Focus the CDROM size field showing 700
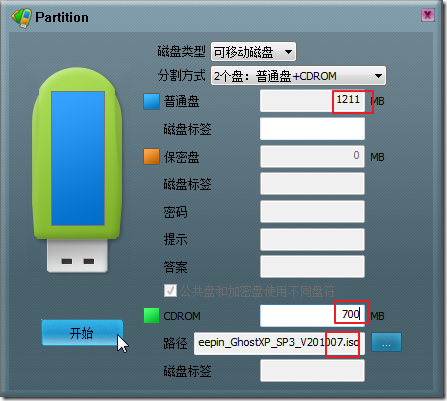Viewport: 447px width, 401px height. pos(312,315)
